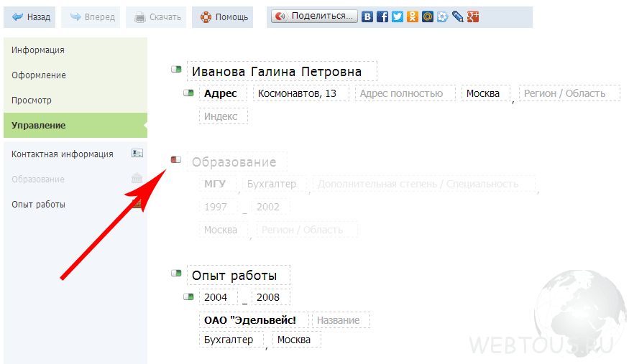Edit job position field Бухгалтер

tap(231, 339)
